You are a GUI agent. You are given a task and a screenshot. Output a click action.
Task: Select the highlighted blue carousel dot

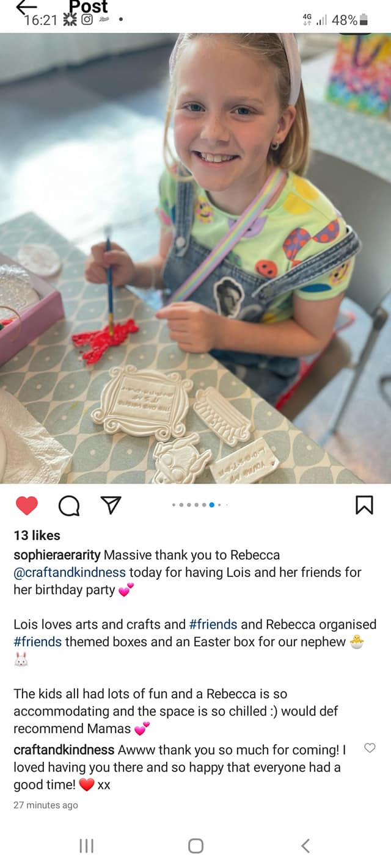click(x=211, y=505)
